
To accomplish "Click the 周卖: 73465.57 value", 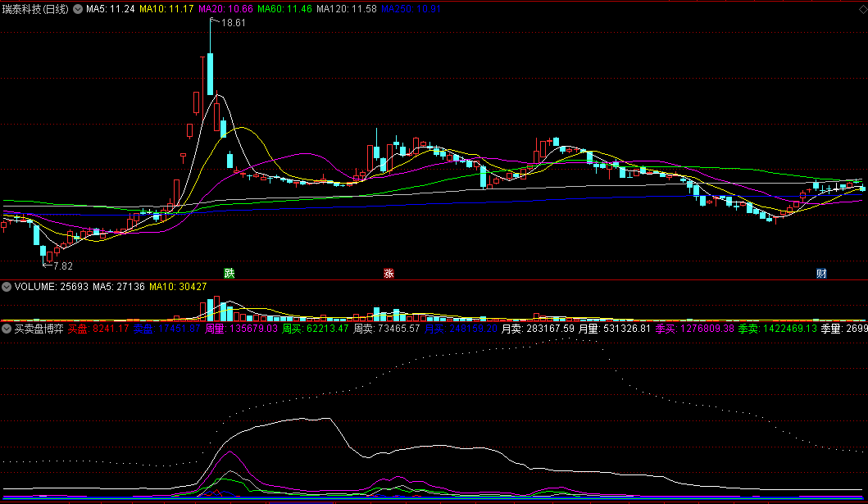I will pos(386,329).
